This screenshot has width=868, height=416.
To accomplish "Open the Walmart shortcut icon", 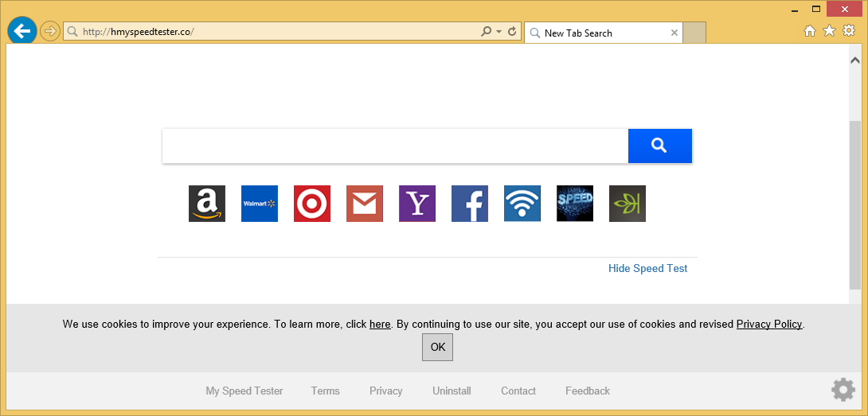I will click(260, 204).
